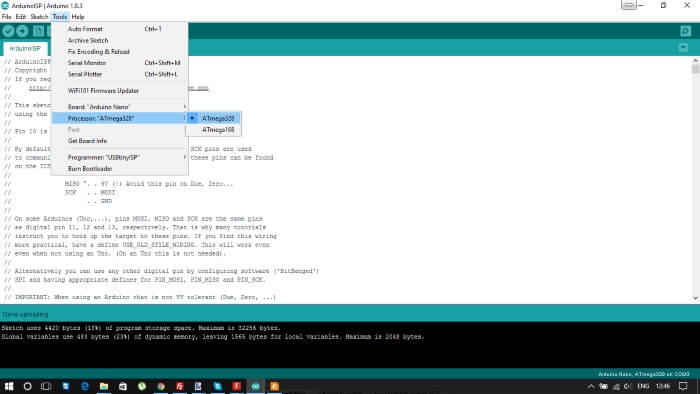This screenshot has height=394, width=700.
Task: Open Serial Monitor from the menu
Action: pyautogui.click(x=119, y=63)
